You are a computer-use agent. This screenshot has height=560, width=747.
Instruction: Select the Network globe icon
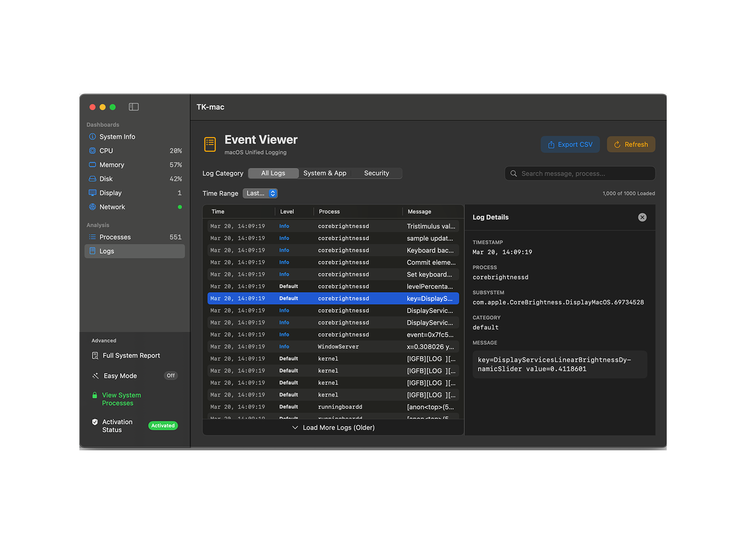92,207
